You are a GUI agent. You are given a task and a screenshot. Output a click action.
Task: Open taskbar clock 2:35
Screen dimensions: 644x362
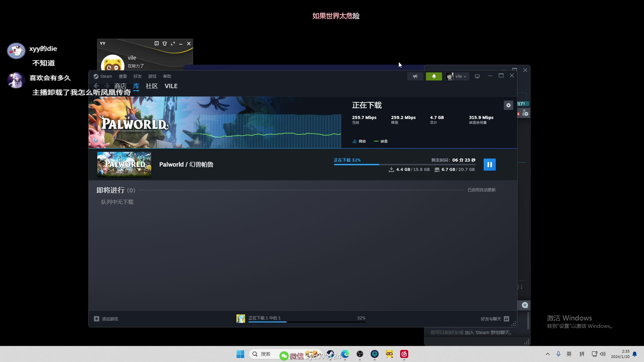click(620, 354)
